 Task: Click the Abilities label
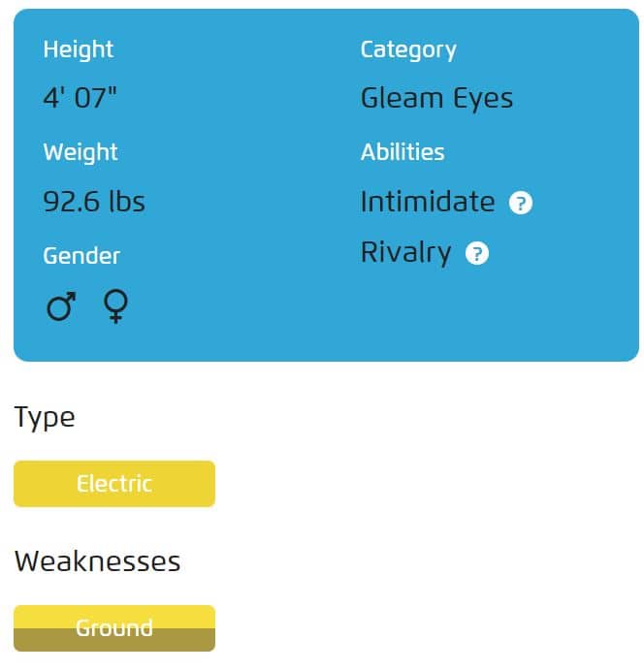pyautogui.click(x=402, y=152)
